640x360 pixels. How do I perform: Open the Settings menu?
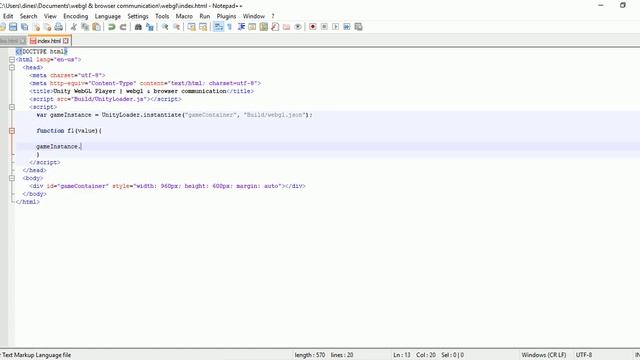[138, 16]
